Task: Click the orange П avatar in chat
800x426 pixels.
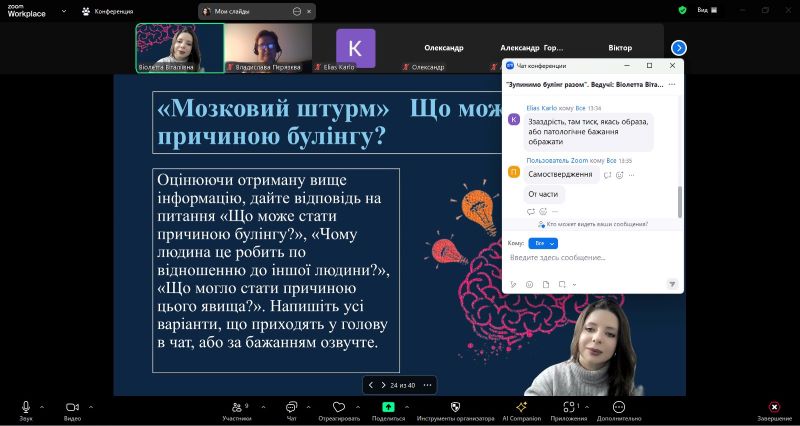Action: 514,172
